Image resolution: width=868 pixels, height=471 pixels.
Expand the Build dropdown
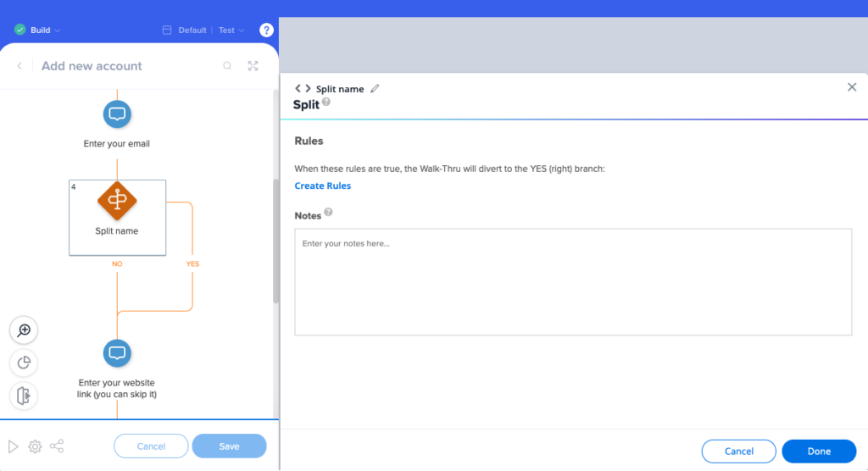pyautogui.click(x=38, y=30)
